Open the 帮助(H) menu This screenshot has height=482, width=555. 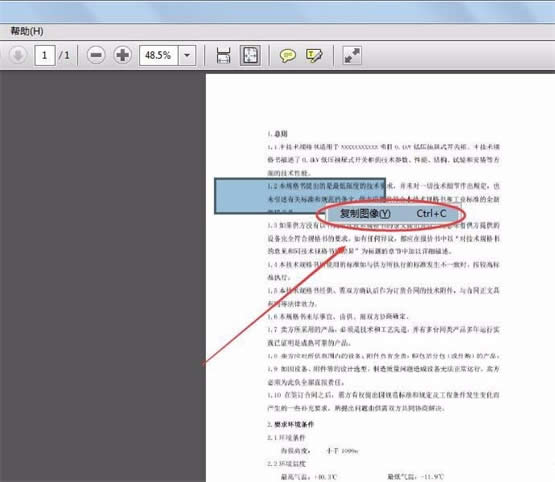(x=27, y=31)
